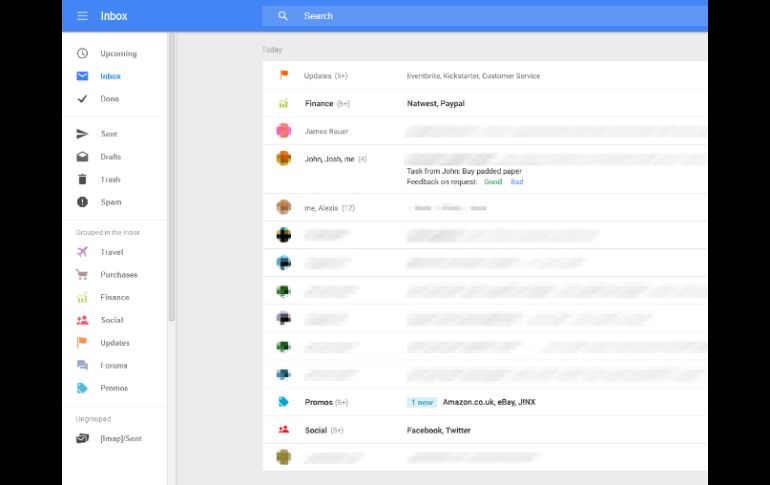770x485 pixels.
Task: Mark feedback on request as Good
Action: [493, 182]
